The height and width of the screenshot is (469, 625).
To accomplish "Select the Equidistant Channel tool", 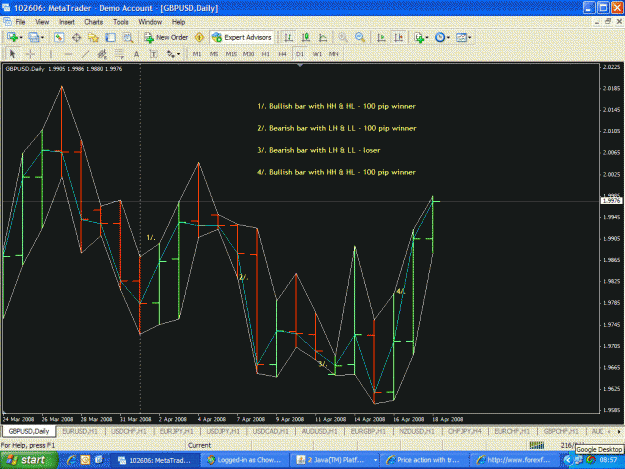I will 102,54.
